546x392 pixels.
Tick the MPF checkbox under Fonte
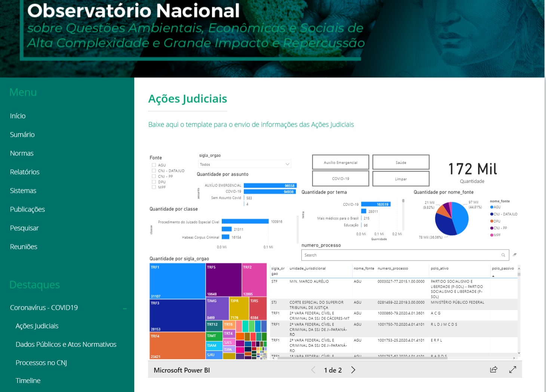pyautogui.click(x=154, y=187)
